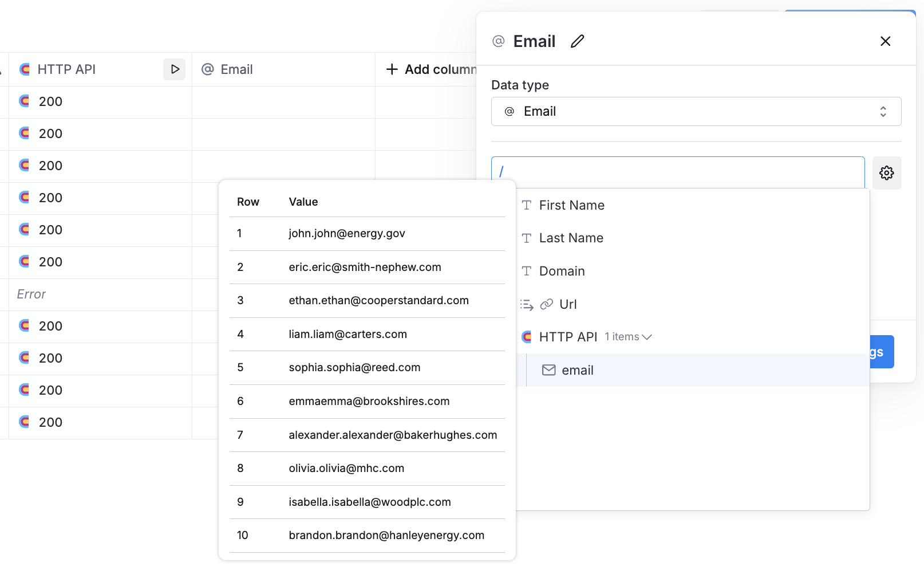Select Last Name from the field suggestion list
Image resolution: width=924 pixels, height=574 pixels.
click(571, 238)
